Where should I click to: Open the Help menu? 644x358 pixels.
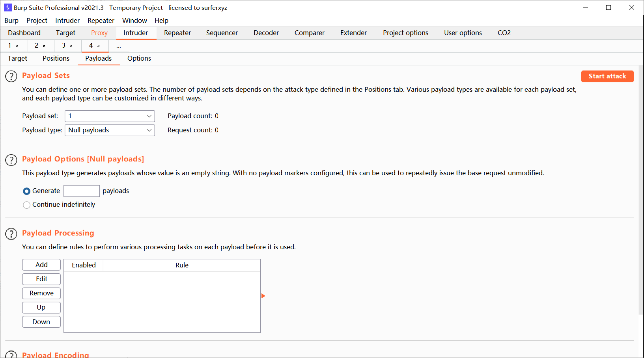click(x=161, y=20)
